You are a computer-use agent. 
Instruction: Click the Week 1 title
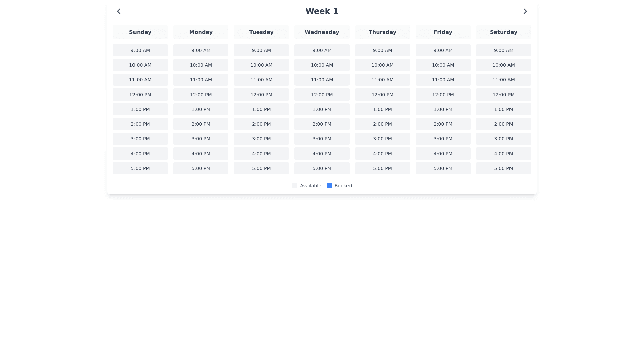(322, 11)
